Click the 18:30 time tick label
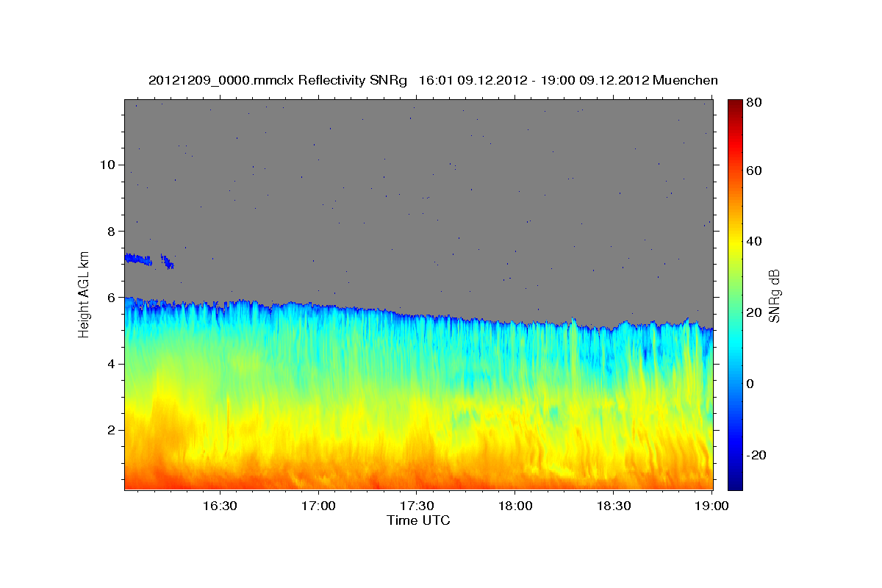This screenshot has width=882, height=588. (614, 506)
